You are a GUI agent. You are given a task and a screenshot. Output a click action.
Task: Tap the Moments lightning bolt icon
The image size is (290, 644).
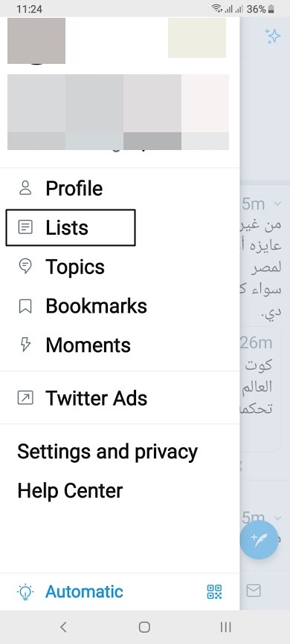25,345
